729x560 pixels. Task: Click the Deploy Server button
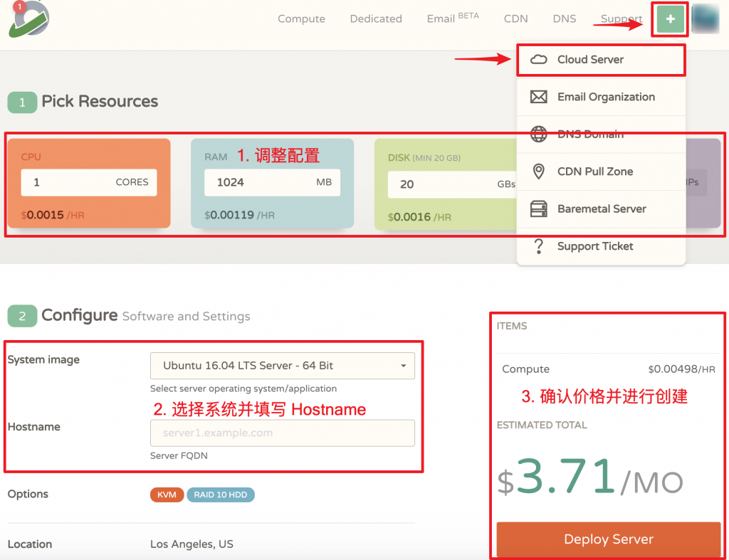click(x=608, y=539)
